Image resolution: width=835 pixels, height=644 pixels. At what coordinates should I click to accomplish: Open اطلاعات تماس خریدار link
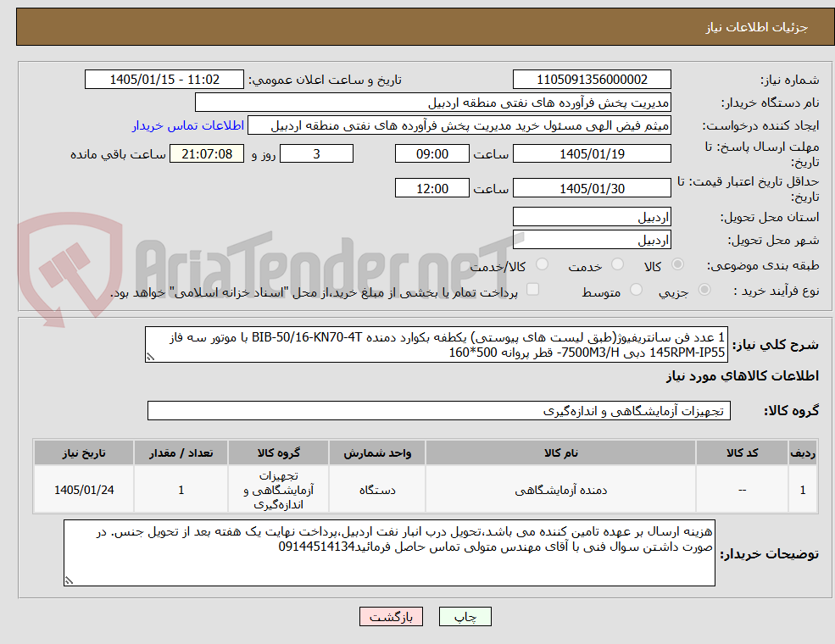[x=188, y=125]
